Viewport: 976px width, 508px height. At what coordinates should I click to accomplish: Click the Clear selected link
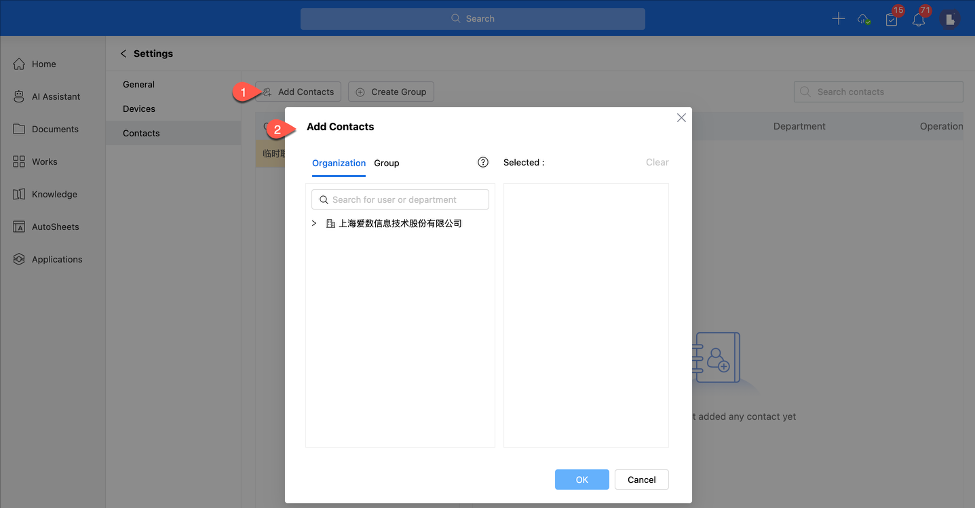click(x=657, y=162)
